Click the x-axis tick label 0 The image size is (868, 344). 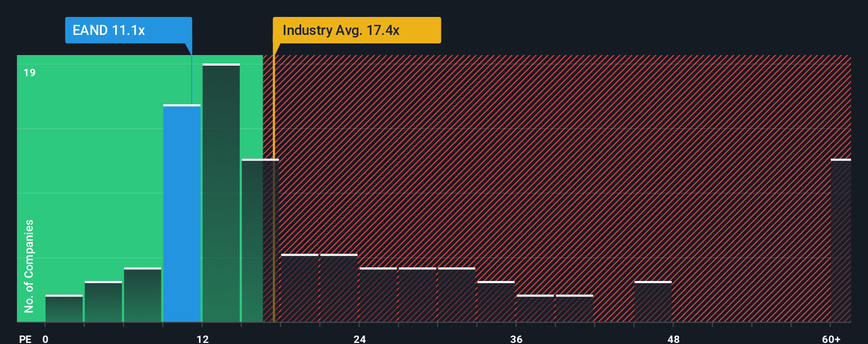pos(46,339)
